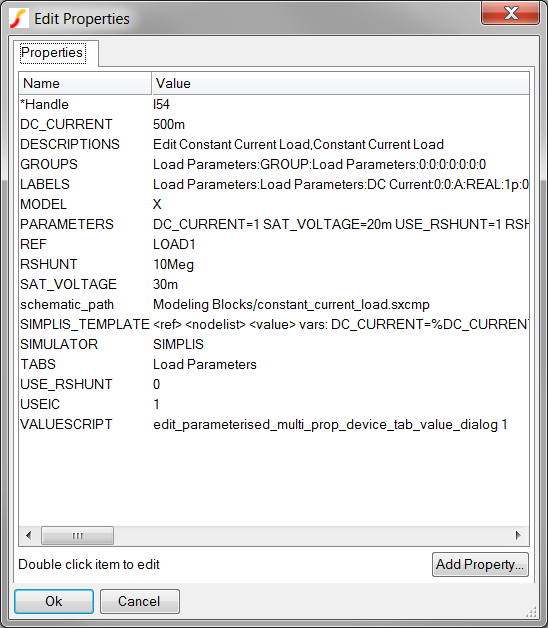The width and height of the screenshot is (548, 628).
Task: Select the USE_RSHUNT property row
Action: 274,384
